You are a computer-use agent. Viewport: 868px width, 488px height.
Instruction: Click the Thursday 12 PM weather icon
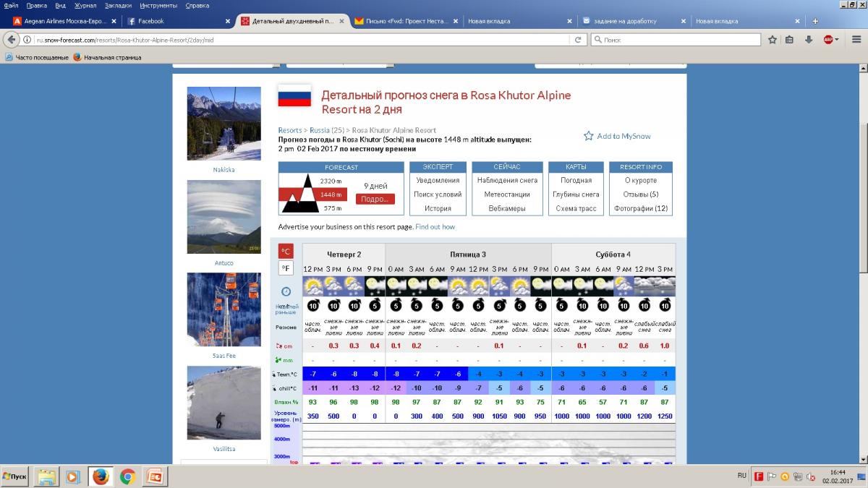313,286
